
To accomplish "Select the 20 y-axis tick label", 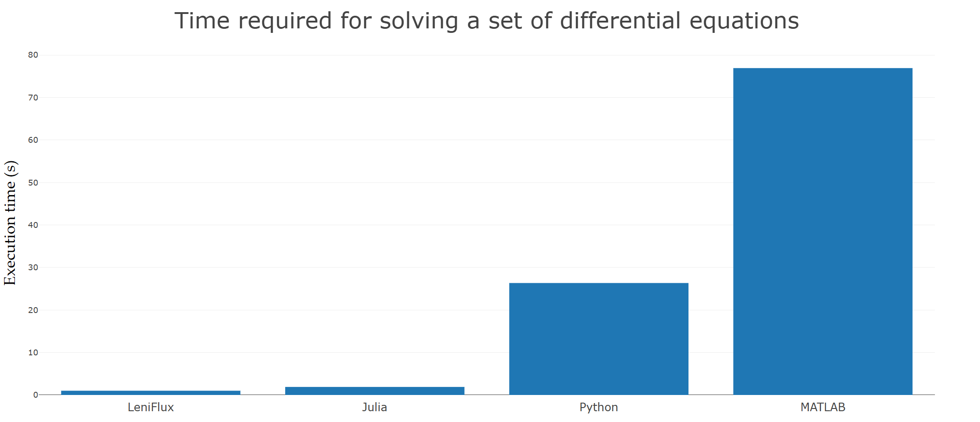I will 33,310.
